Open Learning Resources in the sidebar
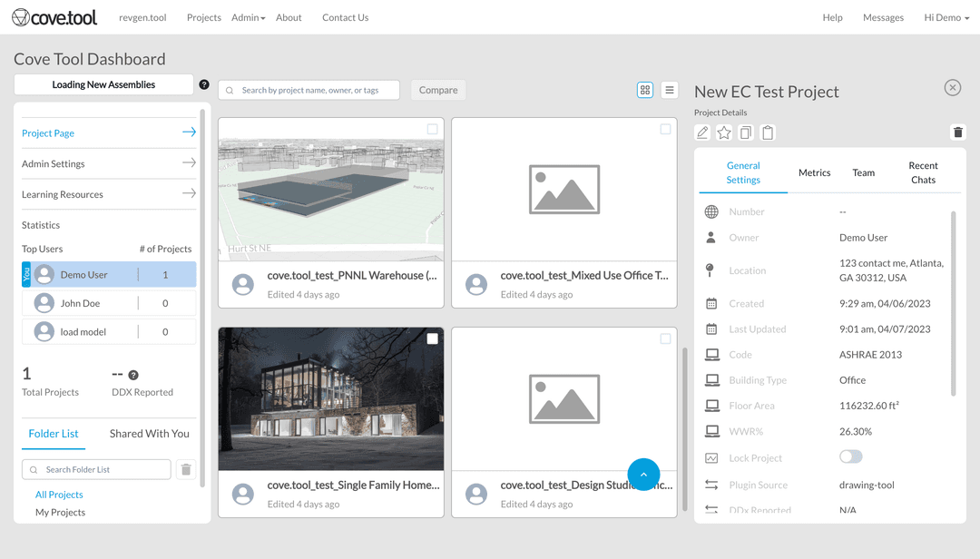This screenshot has width=980, height=559. coord(63,194)
